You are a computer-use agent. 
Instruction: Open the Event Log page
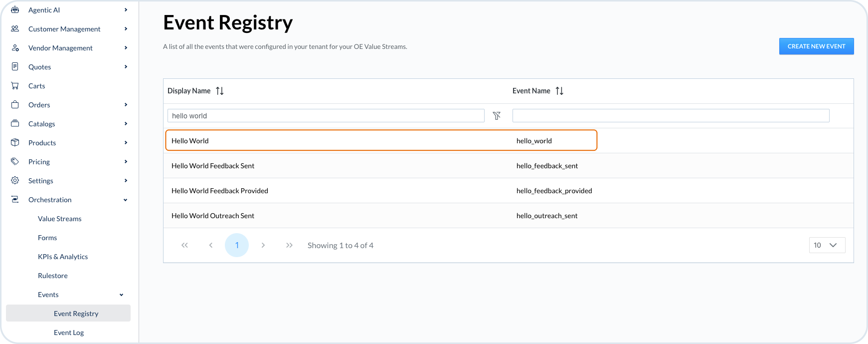point(69,333)
